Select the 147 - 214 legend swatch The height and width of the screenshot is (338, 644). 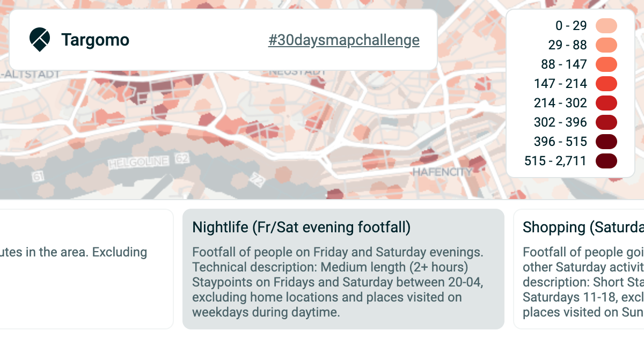(606, 84)
